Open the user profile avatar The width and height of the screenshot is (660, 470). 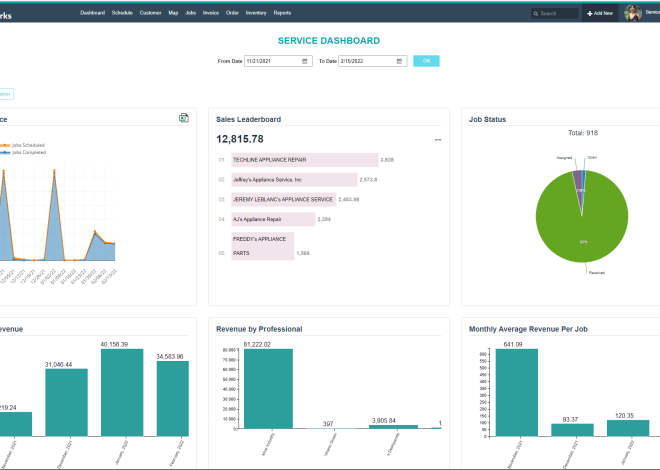coord(633,13)
